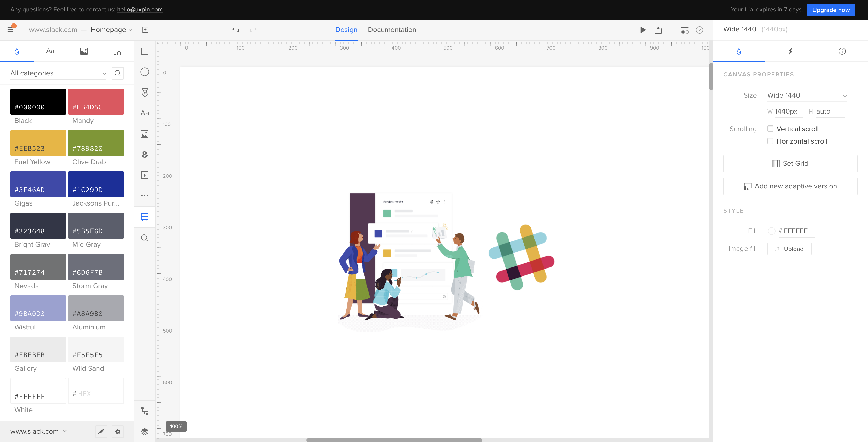
Task: Select the Fuel Yellow #EEB523 swatch
Action: pos(38,143)
